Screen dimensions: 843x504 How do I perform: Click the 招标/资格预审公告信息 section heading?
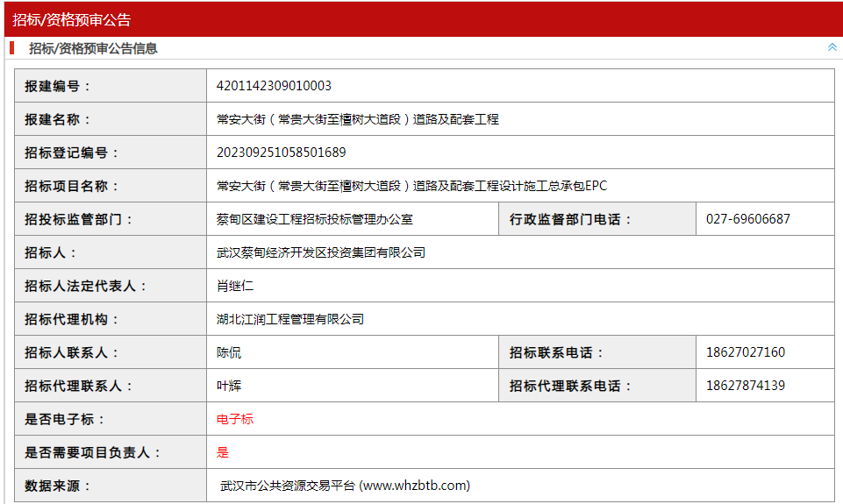pos(93,48)
